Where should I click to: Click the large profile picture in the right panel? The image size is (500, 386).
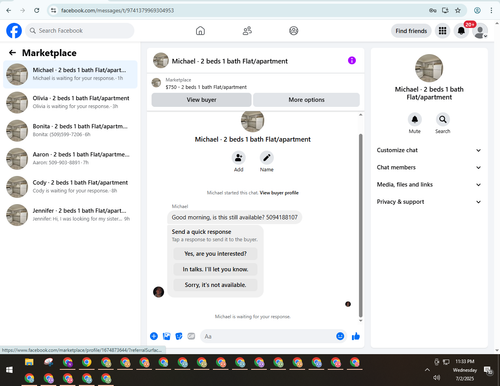(429, 68)
